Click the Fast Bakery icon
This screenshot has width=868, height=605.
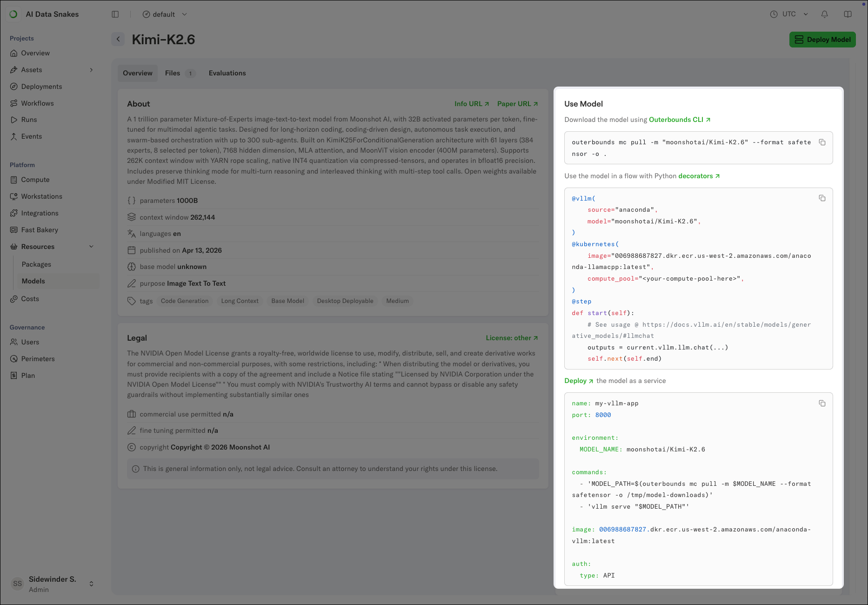click(14, 230)
